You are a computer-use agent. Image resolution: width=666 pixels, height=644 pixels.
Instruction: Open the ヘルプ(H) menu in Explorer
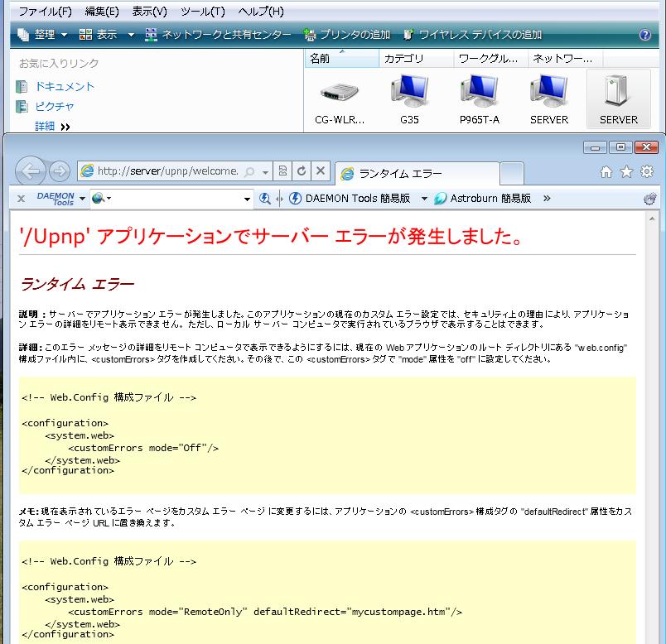coord(261,12)
